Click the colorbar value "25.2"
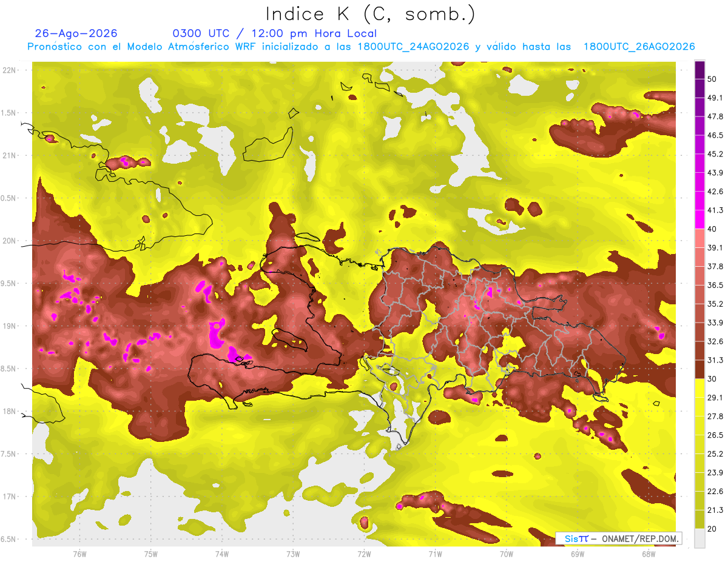The height and width of the screenshot is (562, 728). tap(715, 454)
